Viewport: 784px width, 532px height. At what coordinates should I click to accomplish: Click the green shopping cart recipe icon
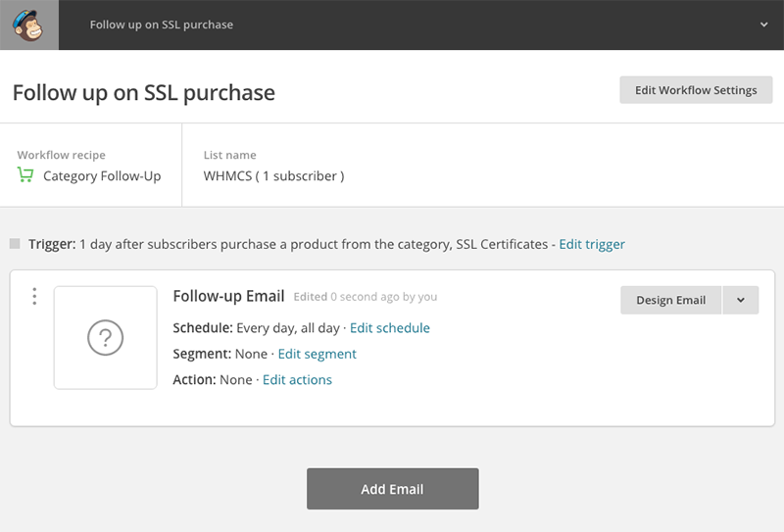point(25,176)
